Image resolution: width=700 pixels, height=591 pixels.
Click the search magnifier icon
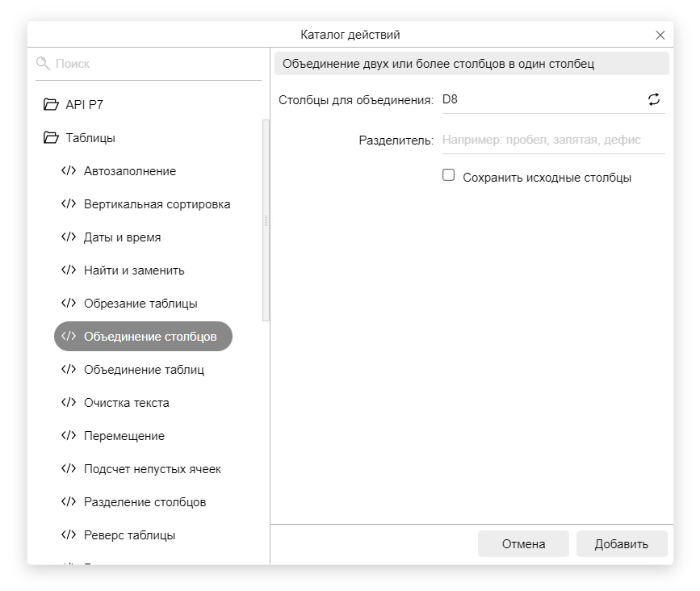click(x=44, y=63)
